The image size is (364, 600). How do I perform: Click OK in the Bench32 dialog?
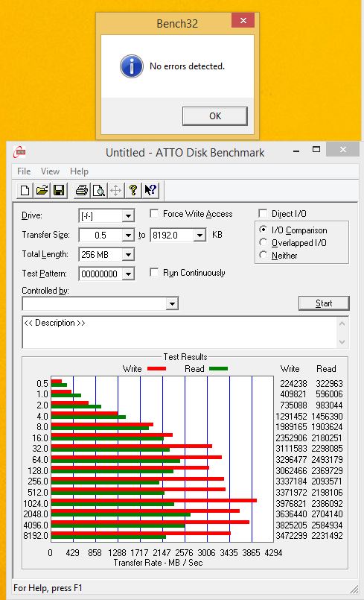[x=215, y=116]
